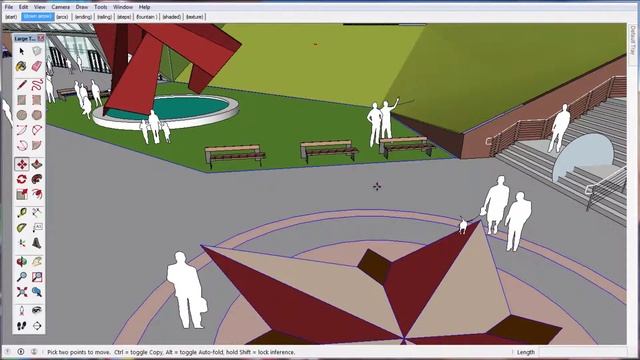Choose the Zoom magnifier tool
This screenshot has height=360, width=640.
pyautogui.click(x=22, y=277)
